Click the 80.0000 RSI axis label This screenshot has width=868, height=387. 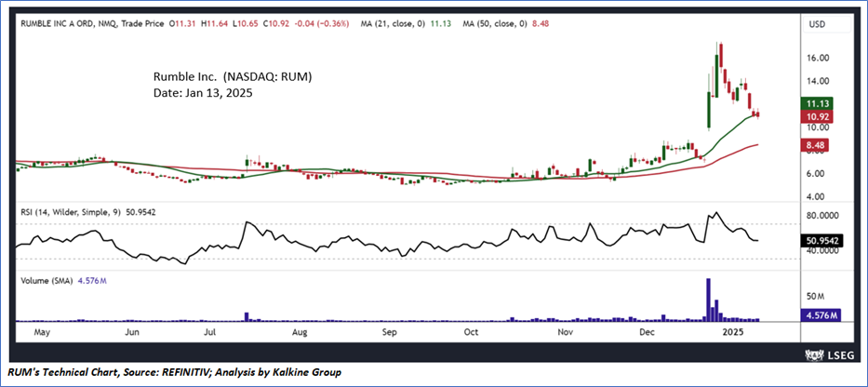click(x=823, y=216)
